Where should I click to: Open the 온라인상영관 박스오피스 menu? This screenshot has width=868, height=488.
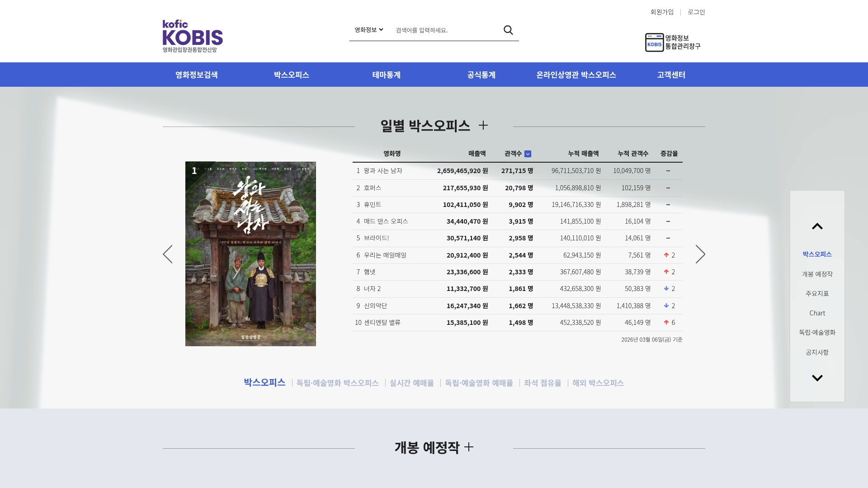[576, 75]
